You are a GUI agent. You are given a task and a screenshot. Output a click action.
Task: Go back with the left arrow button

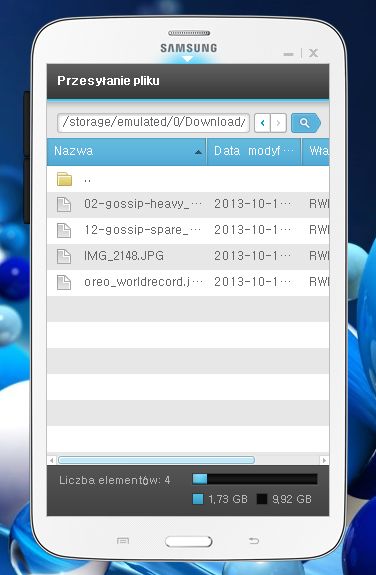(x=262, y=123)
